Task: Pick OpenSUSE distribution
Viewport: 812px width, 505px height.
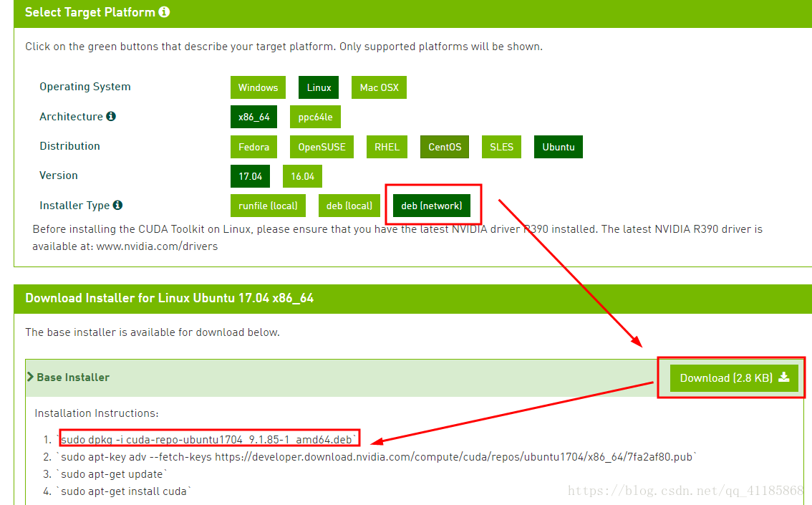Action: tap(322, 147)
